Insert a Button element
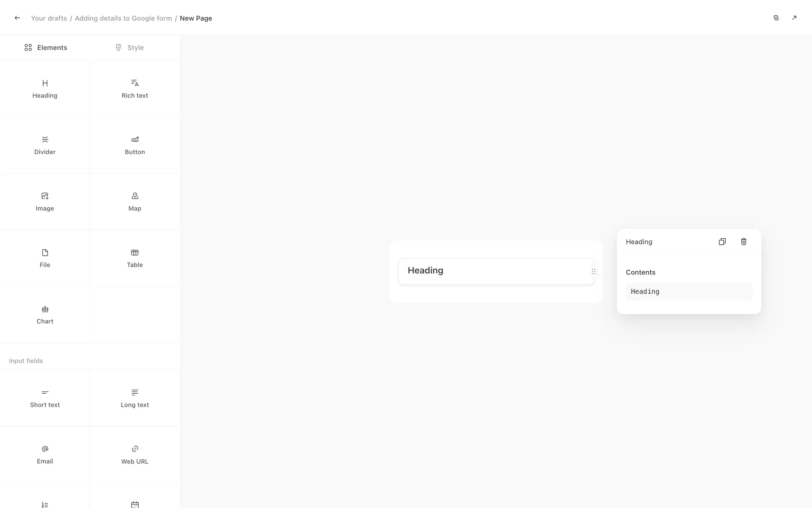 click(134, 145)
